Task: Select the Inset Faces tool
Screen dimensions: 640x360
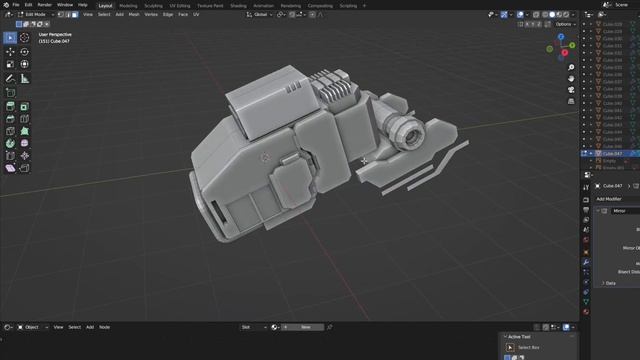Action: (x=24, y=107)
